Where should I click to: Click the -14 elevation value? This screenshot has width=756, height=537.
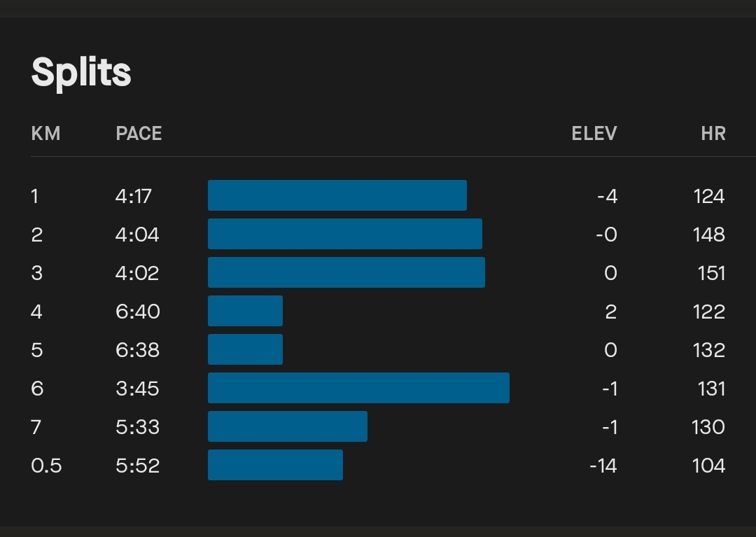603,466
